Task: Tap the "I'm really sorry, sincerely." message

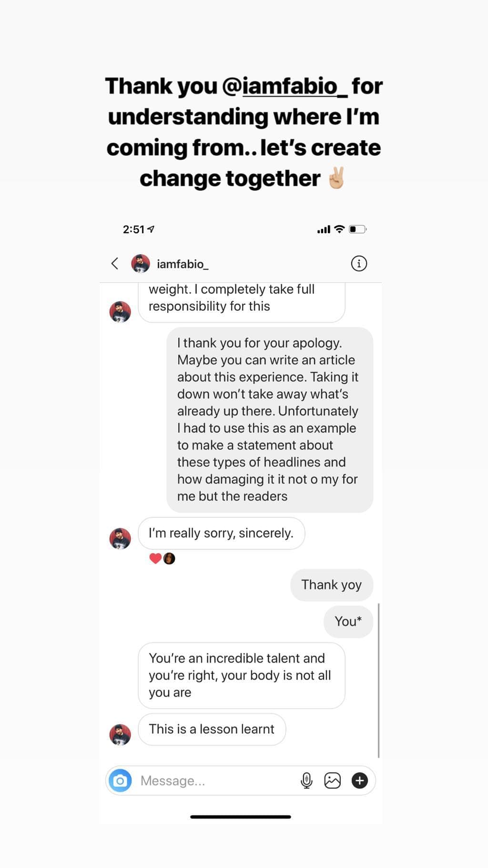Action: click(221, 533)
